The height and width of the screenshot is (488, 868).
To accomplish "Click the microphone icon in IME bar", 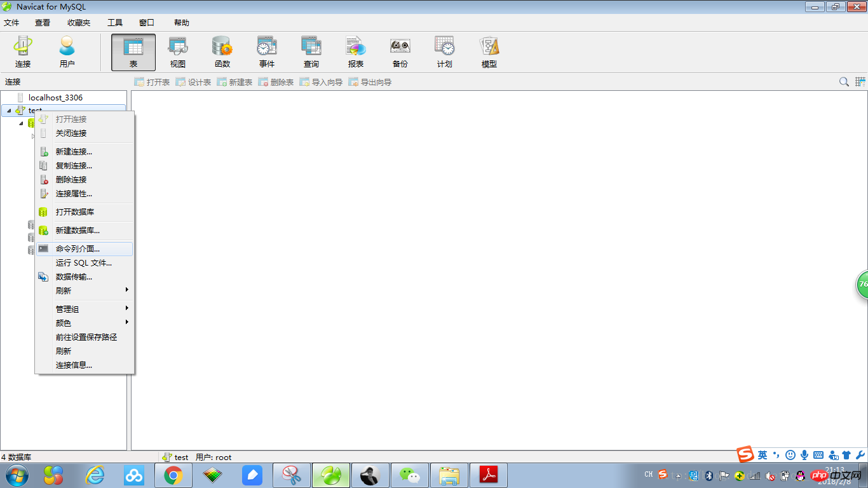I will pyautogui.click(x=804, y=455).
